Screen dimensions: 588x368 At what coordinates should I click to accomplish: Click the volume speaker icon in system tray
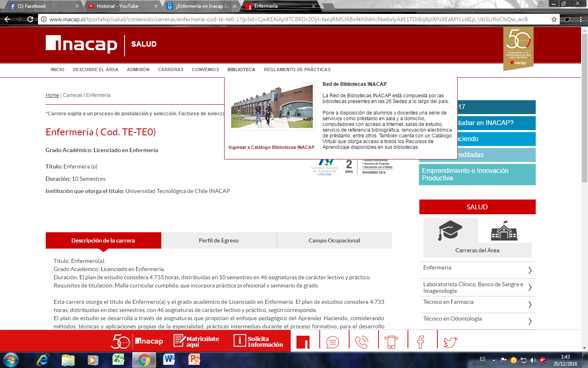[x=533, y=360]
